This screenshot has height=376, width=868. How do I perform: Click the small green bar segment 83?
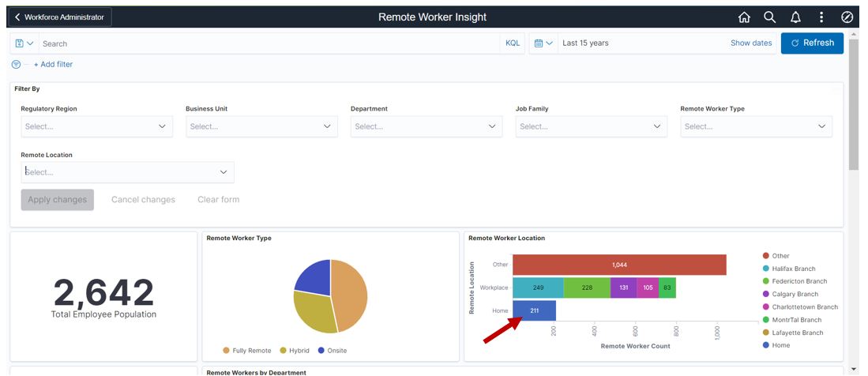coord(667,288)
